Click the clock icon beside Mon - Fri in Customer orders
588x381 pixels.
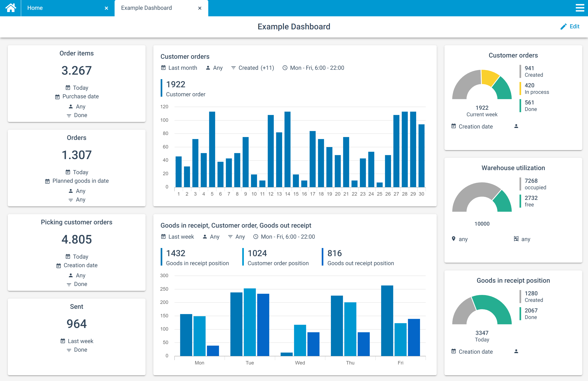click(x=285, y=68)
